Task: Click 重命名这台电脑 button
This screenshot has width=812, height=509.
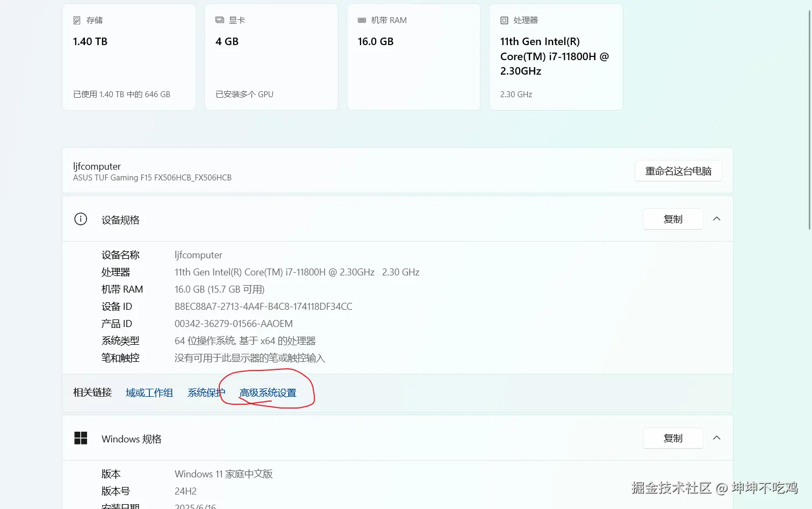Action: pyautogui.click(x=678, y=171)
